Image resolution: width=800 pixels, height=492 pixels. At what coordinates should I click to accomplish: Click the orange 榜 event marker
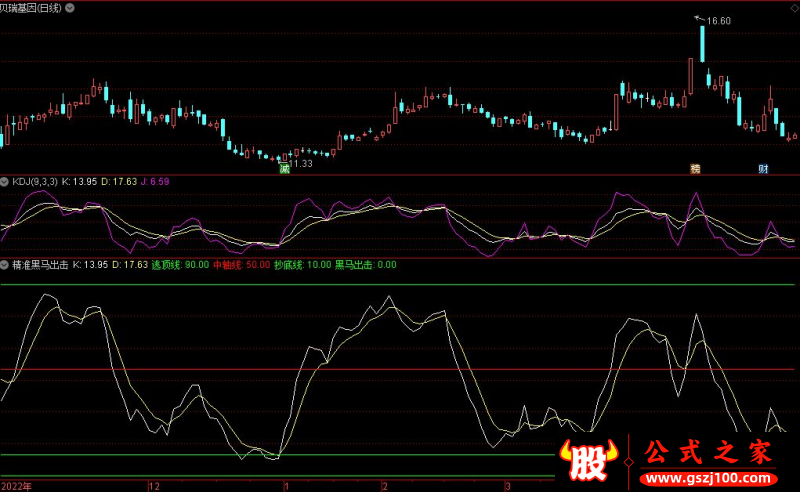pyautogui.click(x=695, y=169)
